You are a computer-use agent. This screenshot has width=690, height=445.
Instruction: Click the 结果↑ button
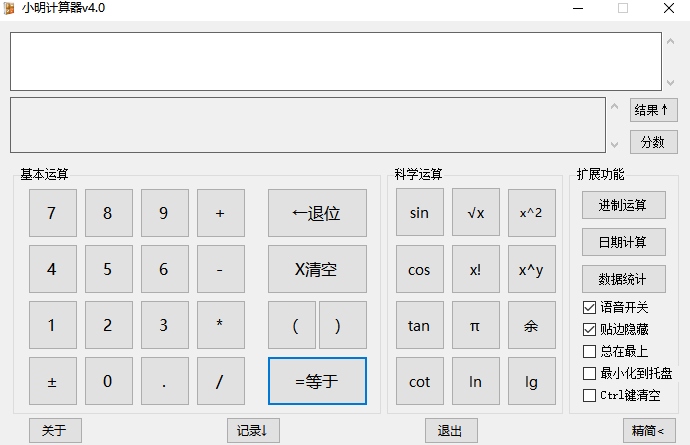point(653,110)
